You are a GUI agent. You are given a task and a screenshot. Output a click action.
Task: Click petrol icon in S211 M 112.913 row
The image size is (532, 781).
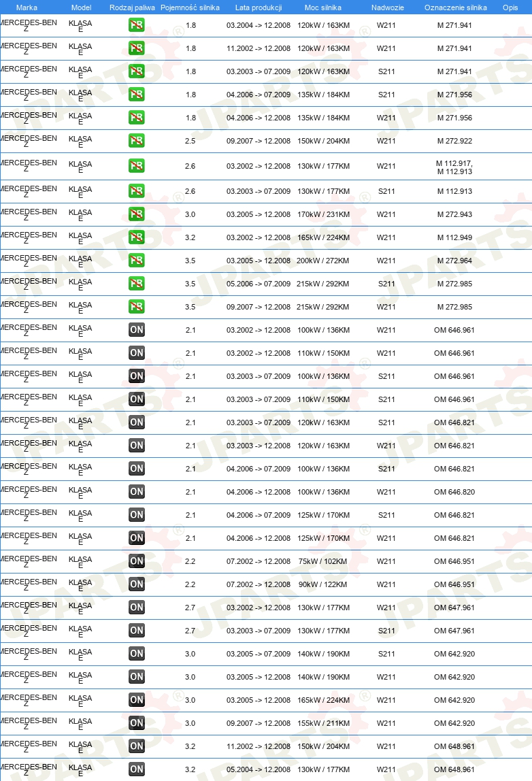tap(137, 190)
